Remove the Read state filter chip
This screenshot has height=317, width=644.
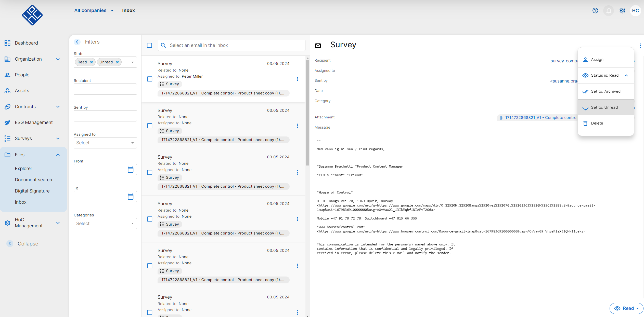pyautogui.click(x=92, y=62)
